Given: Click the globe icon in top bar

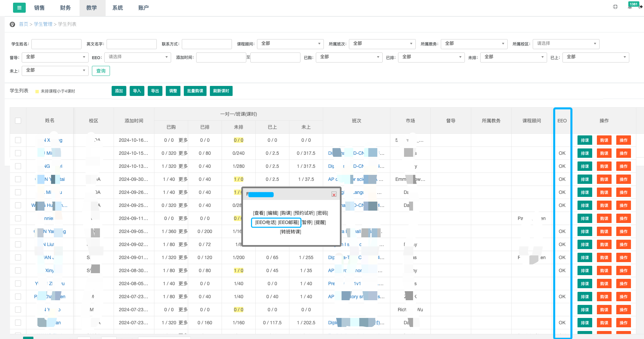Looking at the screenshot, I should click(x=615, y=7).
